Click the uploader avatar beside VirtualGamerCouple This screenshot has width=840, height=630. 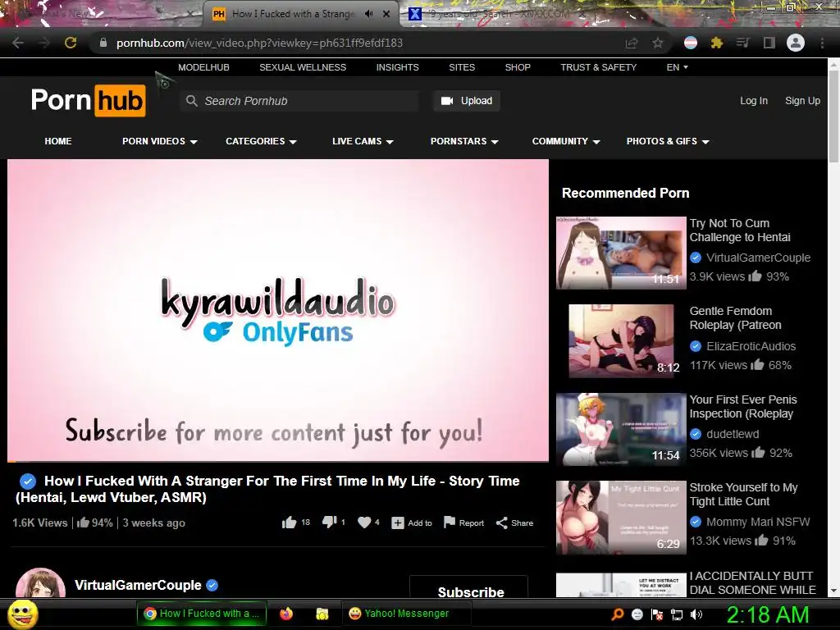(x=40, y=583)
